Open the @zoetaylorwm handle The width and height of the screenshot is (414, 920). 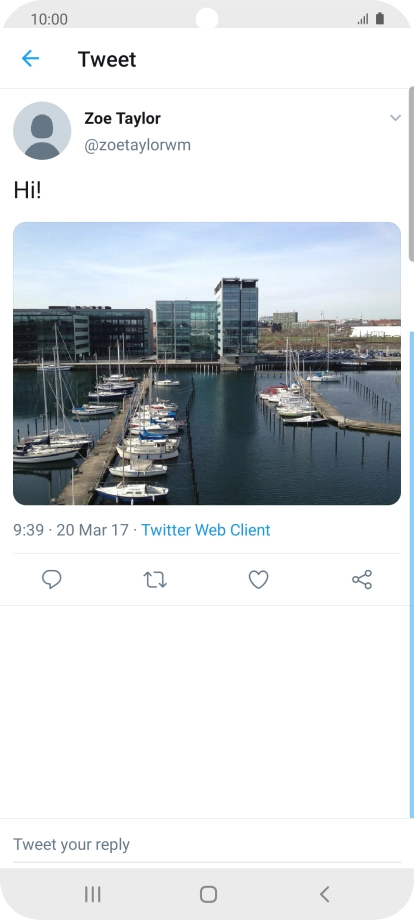click(137, 145)
